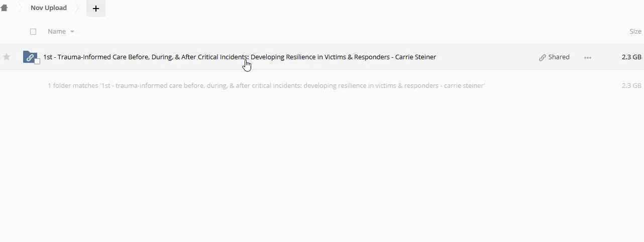Click the Shared label to view sharing

[559, 57]
